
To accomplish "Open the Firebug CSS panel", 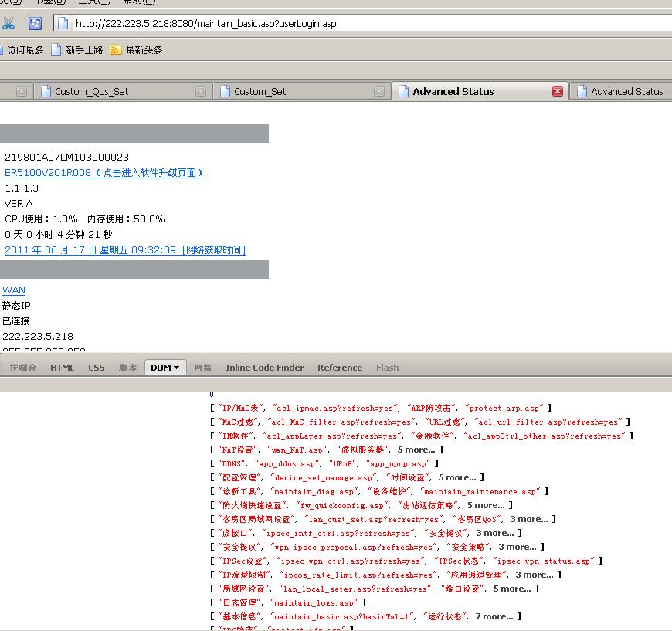I will click(x=97, y=368).
